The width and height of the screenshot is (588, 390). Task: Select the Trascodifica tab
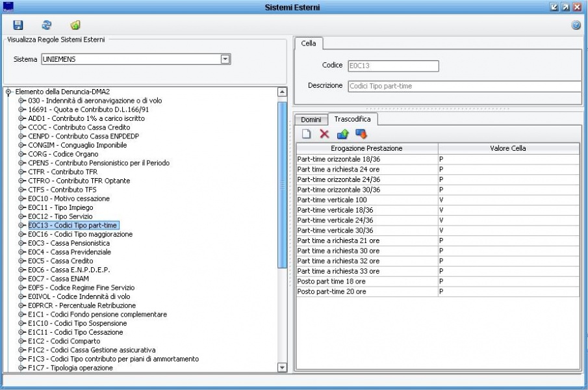tap(353, 119)
